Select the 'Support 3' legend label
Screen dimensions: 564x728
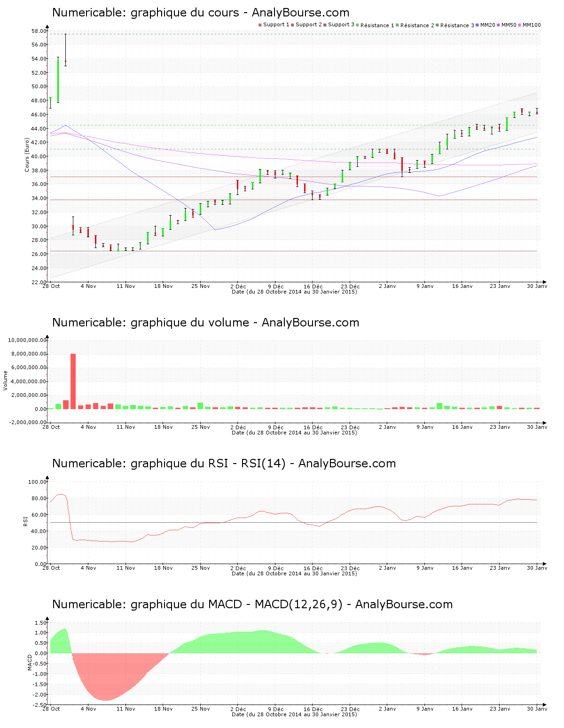[x=341, y=25]
